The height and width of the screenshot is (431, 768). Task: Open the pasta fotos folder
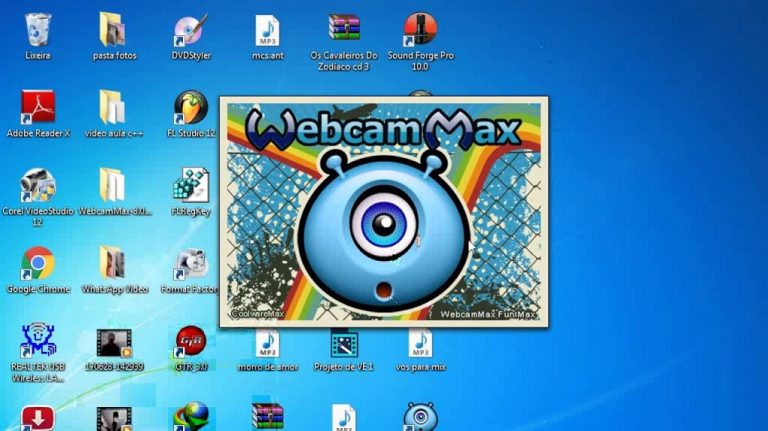[x=113, y=31]
